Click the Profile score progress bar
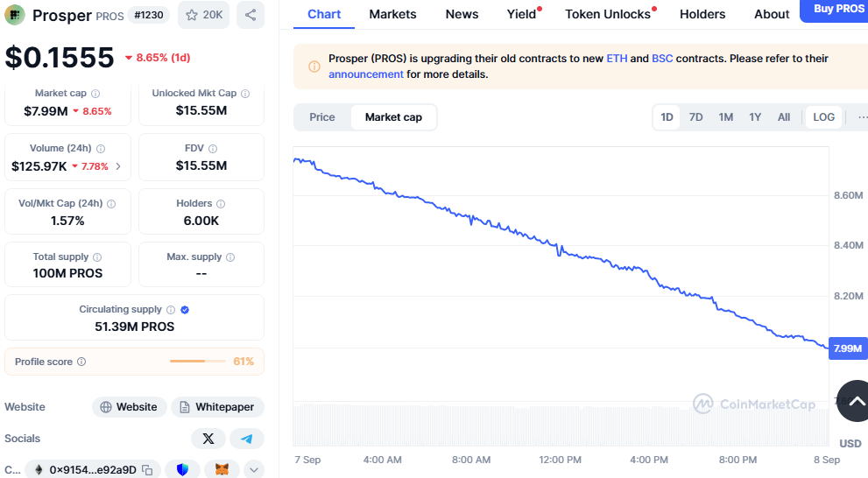This screenshot has height=478, width=868. click(x=198, y=362)
